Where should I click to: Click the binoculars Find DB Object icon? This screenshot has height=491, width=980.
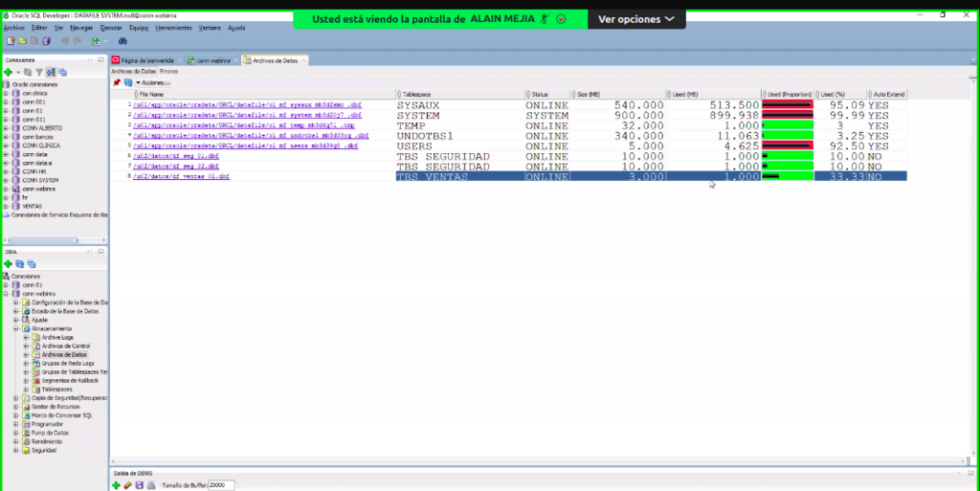click(122, 41)
